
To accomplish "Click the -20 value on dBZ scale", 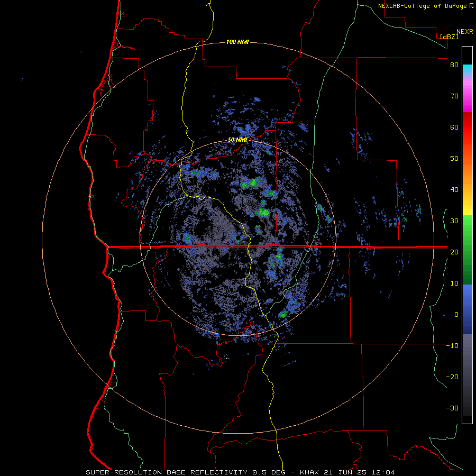I will pos(452,377).
